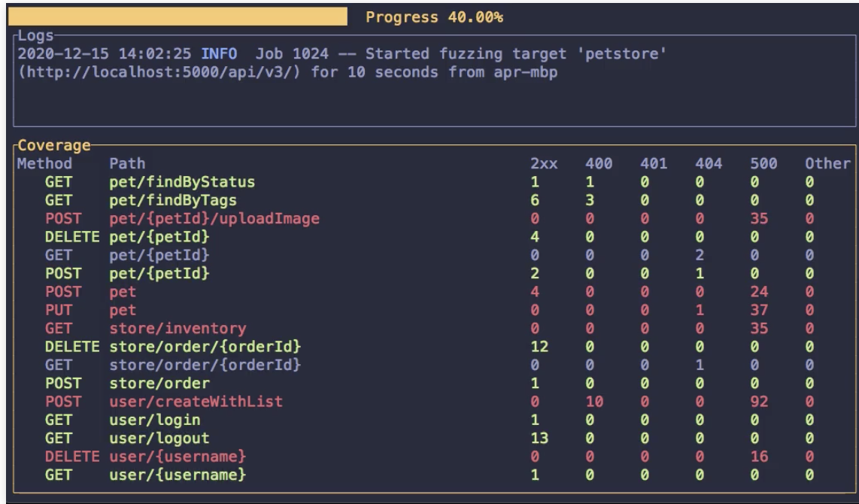Click the 500 count 24 for POST pet
859x504 pixels.
pyautogui.click(x=759, y=292)
